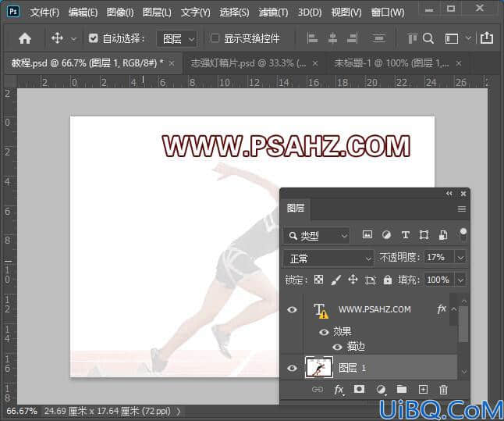Open the 选择(S) menu
504x421 pixels.
click(234, 12)
